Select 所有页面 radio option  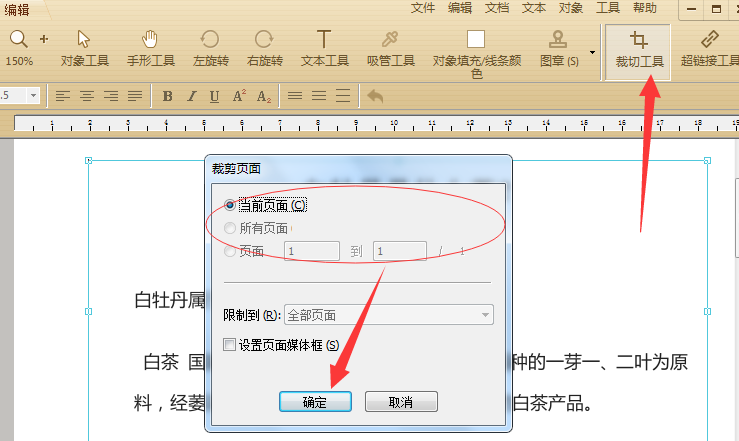point(230,228)
